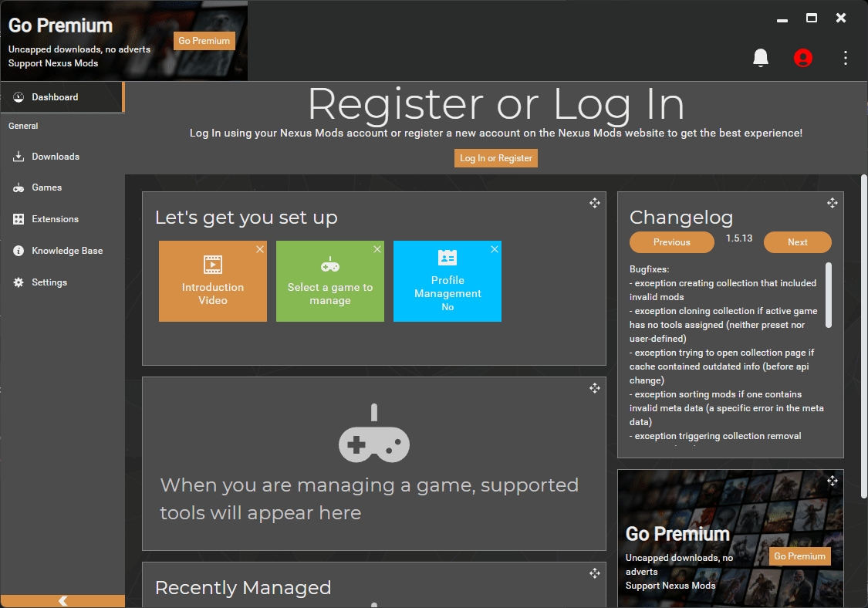Screen dimensions: 868x608
Task: Open Extensions in the sidebar
Action: tap(55, 219)
